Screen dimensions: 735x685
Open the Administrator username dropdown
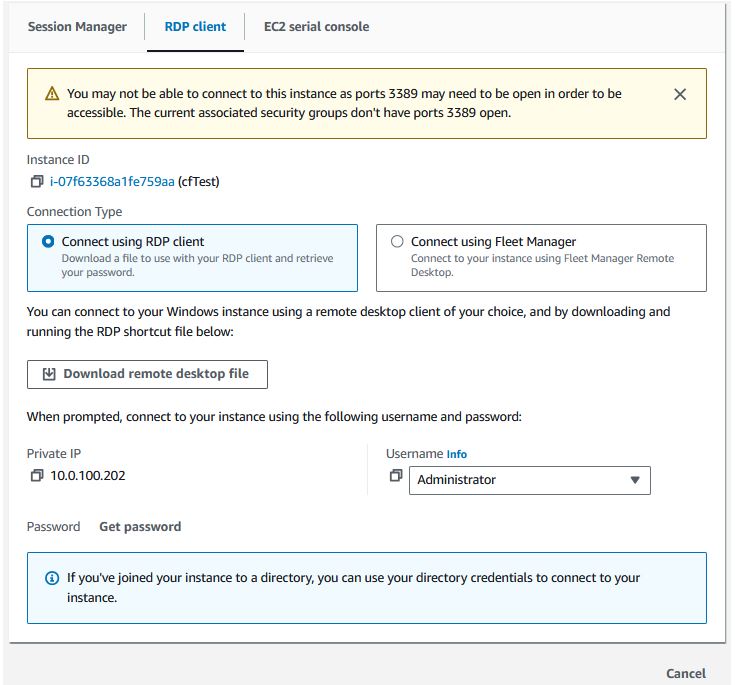coord(530,480)
